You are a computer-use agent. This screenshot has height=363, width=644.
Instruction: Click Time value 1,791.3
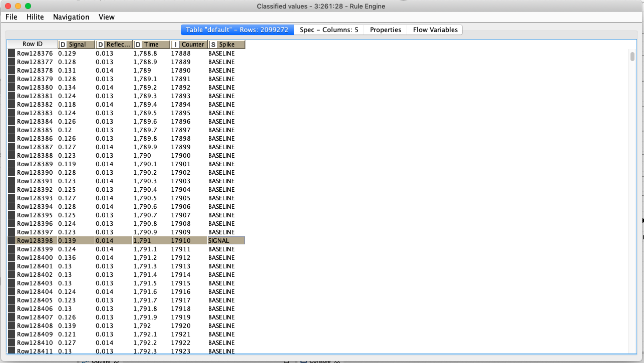click(145, 266)
